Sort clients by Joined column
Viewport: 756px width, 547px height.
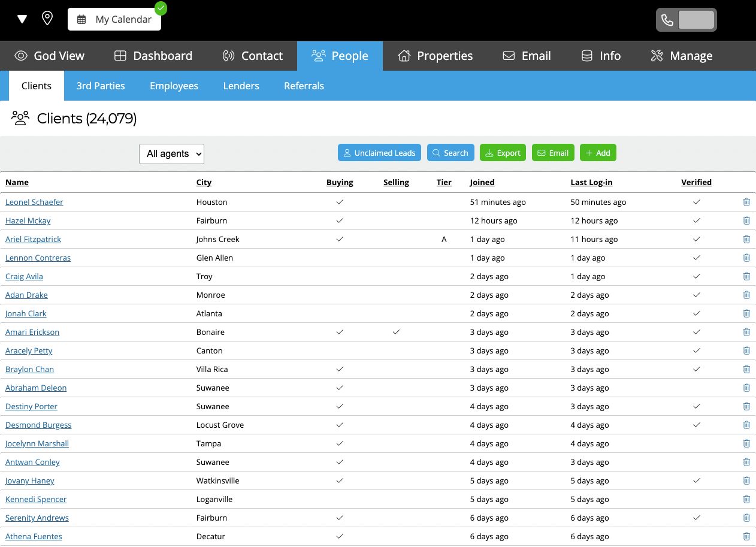click(x=482, y=183)
